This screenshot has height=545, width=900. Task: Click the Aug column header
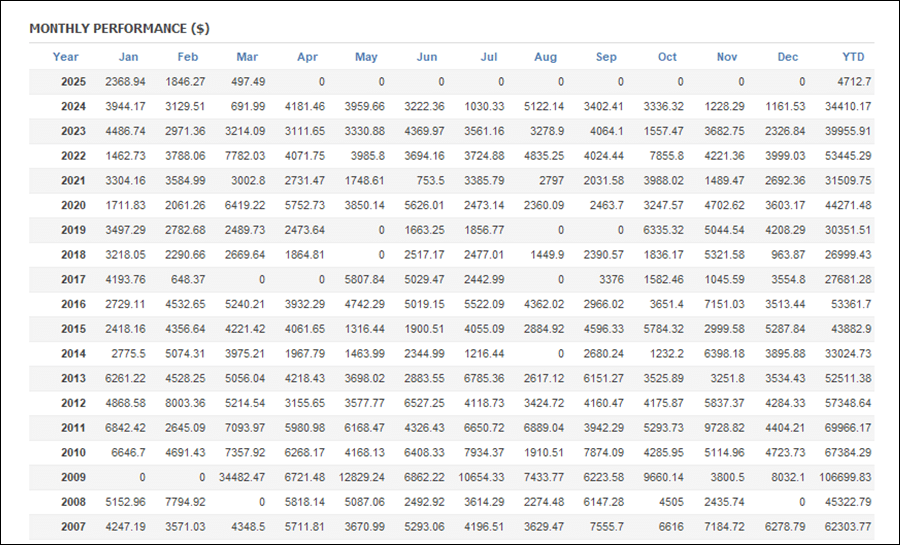[x=545, y=57]
